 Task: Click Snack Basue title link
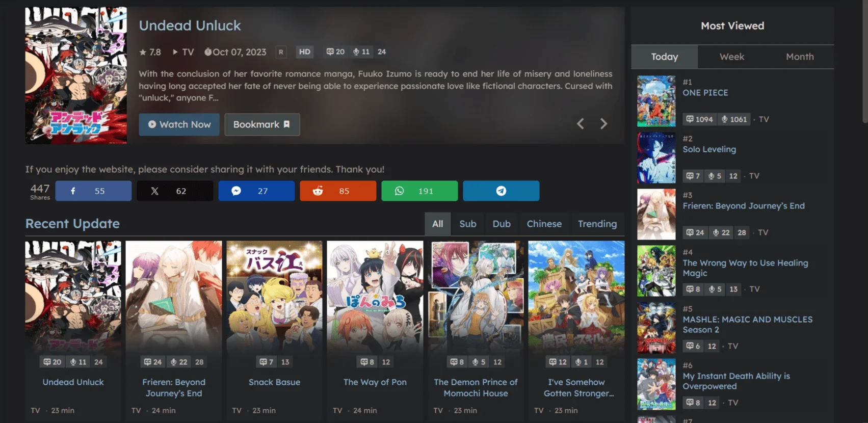tap(274, 382)
